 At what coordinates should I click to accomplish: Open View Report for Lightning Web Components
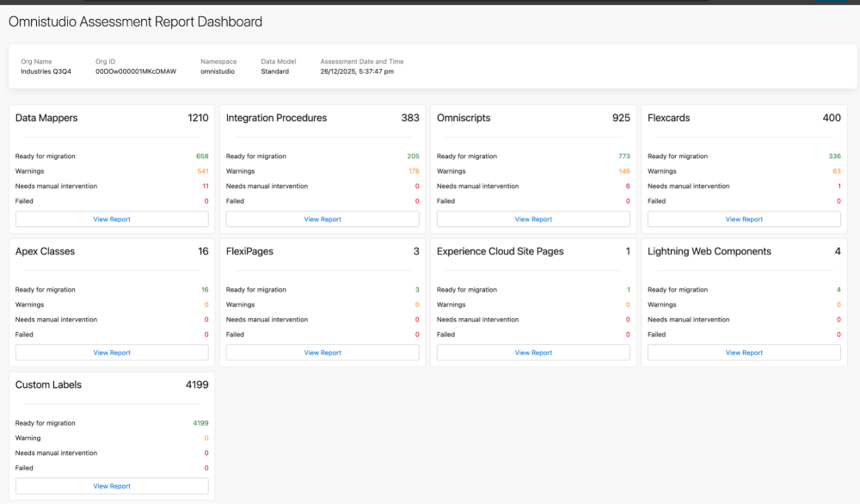(744, 353)
